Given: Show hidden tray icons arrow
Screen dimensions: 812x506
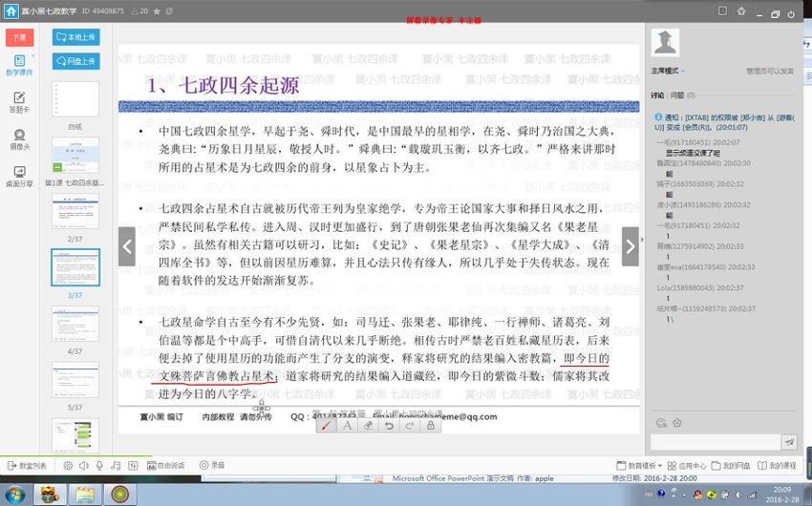Looking at the screenshot, I should pos(684,495).
